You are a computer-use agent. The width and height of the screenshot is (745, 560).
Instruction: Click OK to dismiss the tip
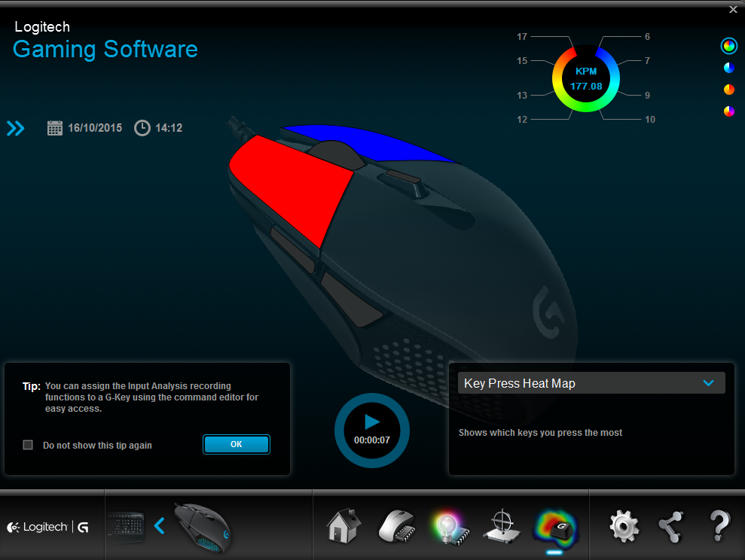[x=236, y=444]
